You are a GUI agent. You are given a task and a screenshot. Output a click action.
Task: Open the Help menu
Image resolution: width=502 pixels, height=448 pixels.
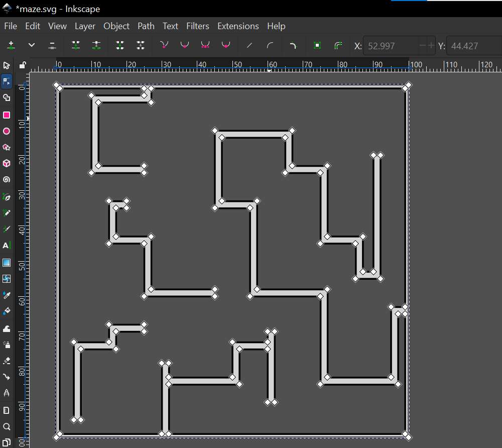276,26
